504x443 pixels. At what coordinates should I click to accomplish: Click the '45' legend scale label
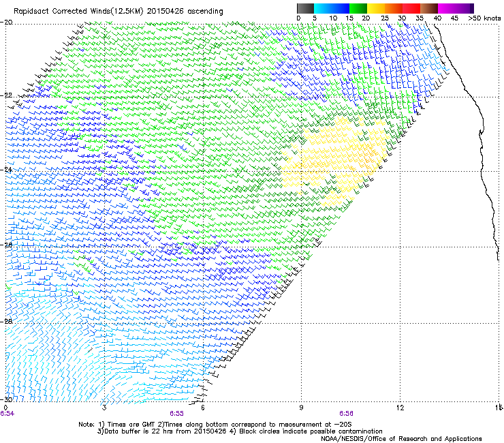[x=454, y=18]
